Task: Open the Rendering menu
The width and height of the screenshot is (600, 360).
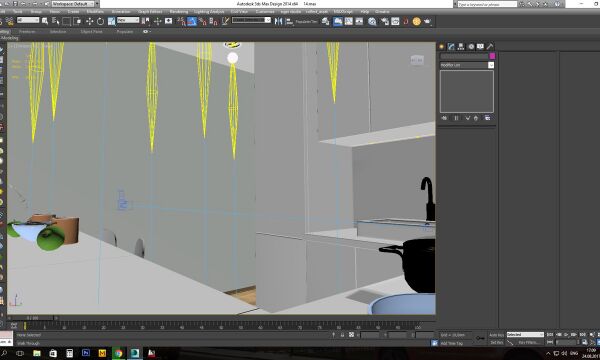Action: [x=179, y=12]
